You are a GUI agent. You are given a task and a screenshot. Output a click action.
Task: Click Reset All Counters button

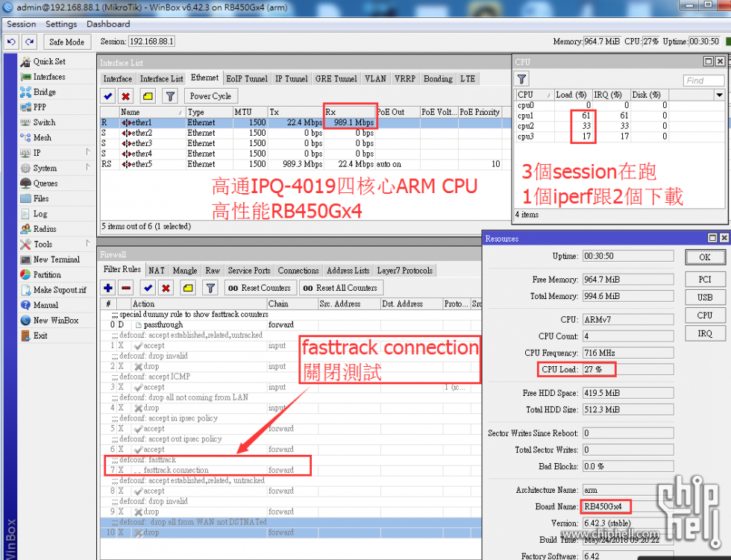point(341,288)
